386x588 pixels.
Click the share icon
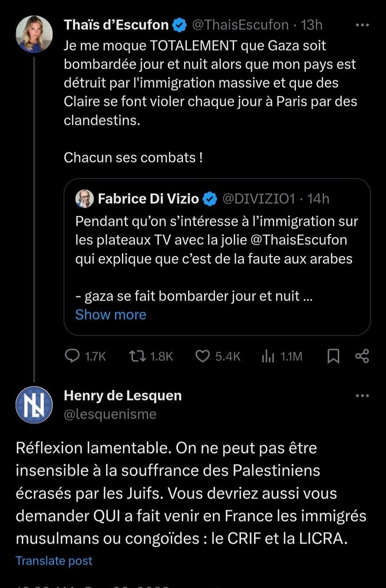[x=362, y=357]
